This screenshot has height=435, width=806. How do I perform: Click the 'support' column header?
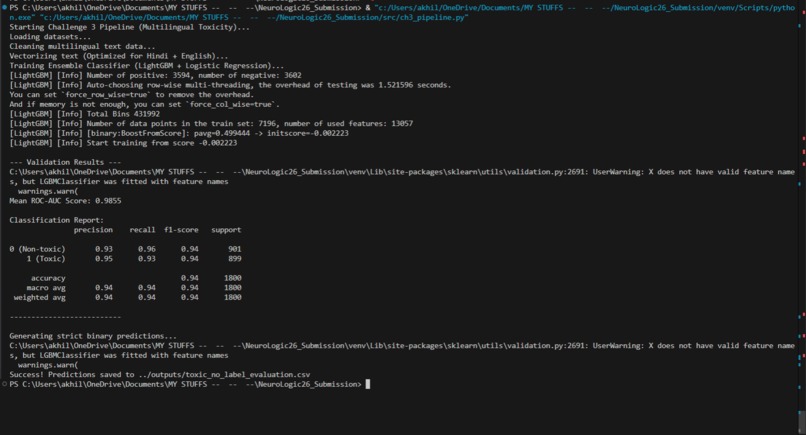(226, 230)
